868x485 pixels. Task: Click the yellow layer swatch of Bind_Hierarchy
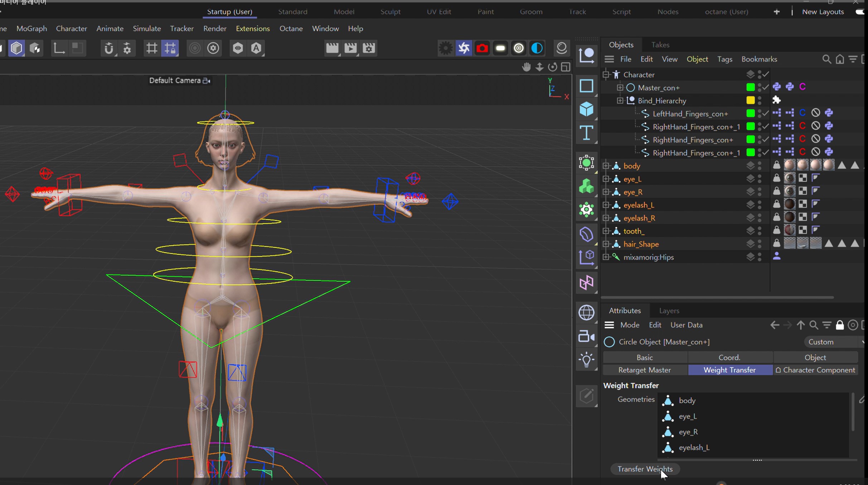pos(750,100)
